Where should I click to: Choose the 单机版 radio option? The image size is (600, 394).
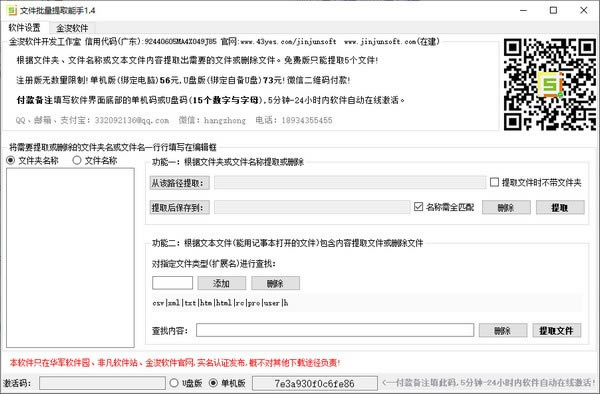click(x=213, y=383)
